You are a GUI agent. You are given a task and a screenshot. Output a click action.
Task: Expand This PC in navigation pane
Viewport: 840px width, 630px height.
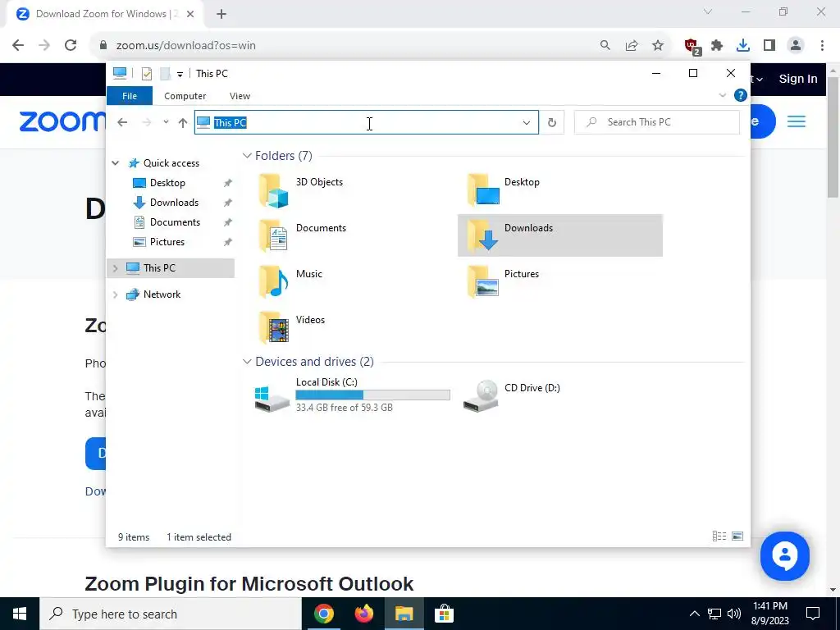[115, 268]
